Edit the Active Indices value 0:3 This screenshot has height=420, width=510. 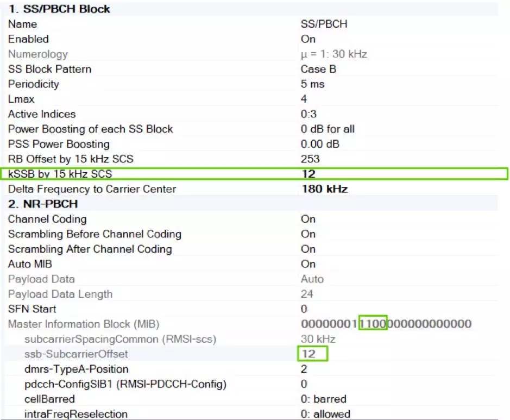coord(308,114)
